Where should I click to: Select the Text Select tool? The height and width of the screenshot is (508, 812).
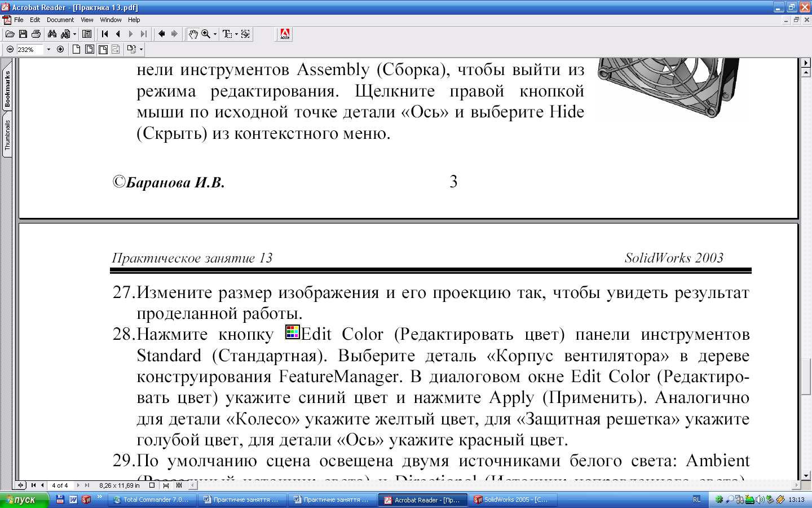(227, 34)
